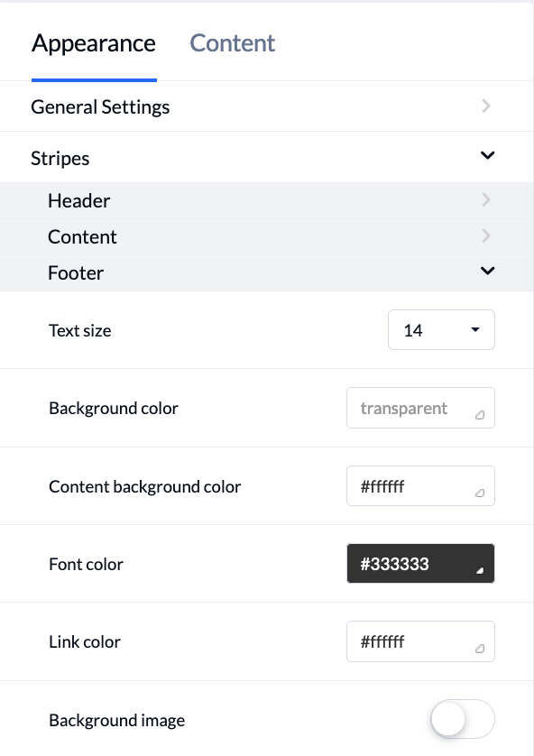Select the Appearance tab
The width and height of the screenshot is (534, 756).
[94, 42]
